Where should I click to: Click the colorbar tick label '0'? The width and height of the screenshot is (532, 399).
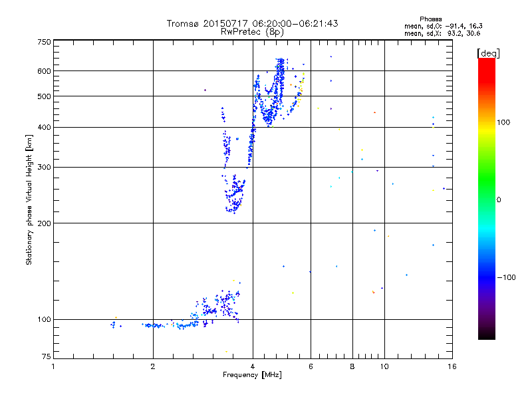point(499,200)
